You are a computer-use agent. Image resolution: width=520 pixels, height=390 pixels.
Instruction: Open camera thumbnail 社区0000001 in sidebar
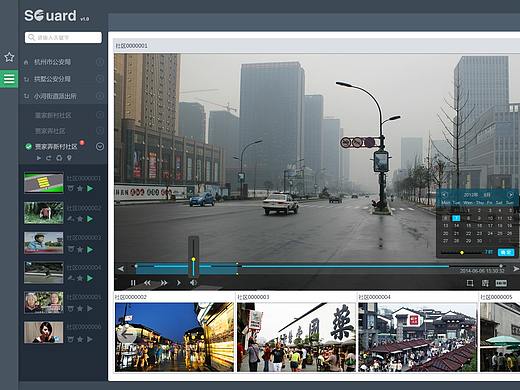pos(44,183)
